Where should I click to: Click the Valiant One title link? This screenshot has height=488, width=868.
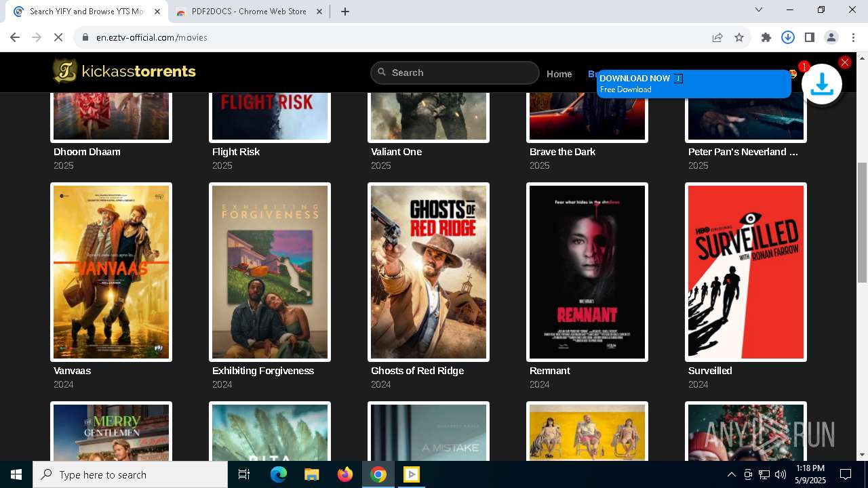click(396, 152)
